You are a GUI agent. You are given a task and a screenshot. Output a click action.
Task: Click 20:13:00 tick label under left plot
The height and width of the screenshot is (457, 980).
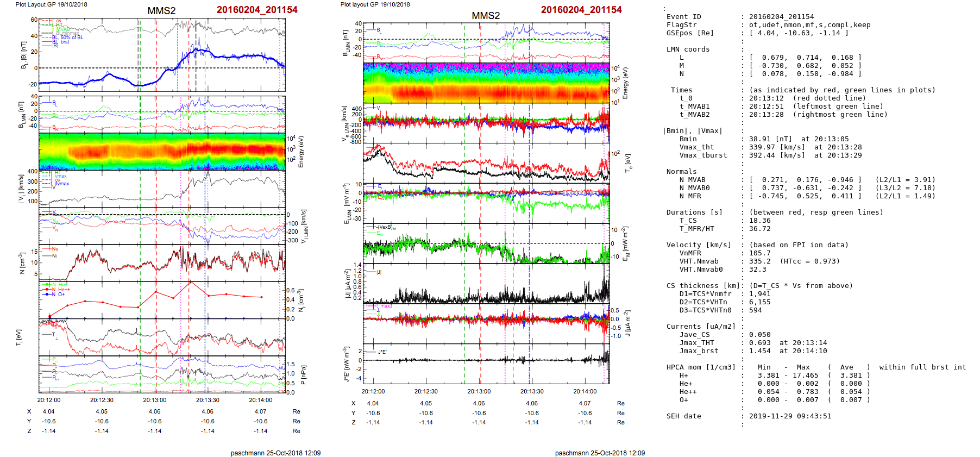coord(155,400)
